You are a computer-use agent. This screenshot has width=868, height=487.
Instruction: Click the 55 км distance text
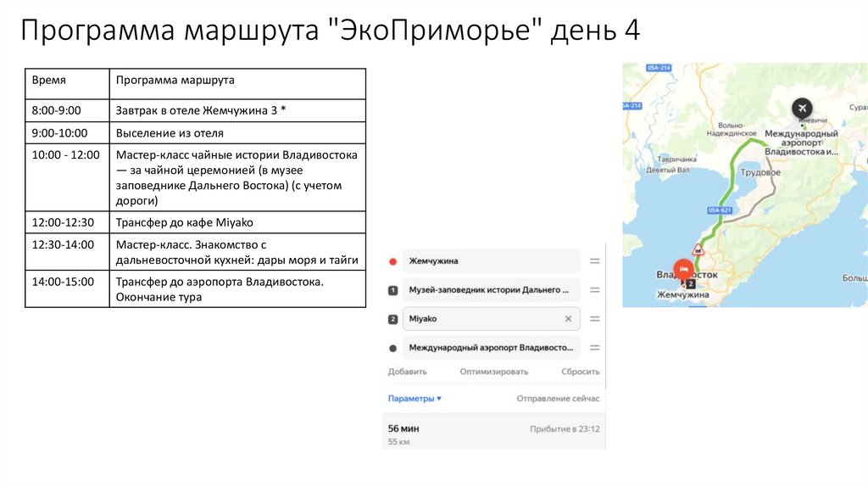[398, 442]
